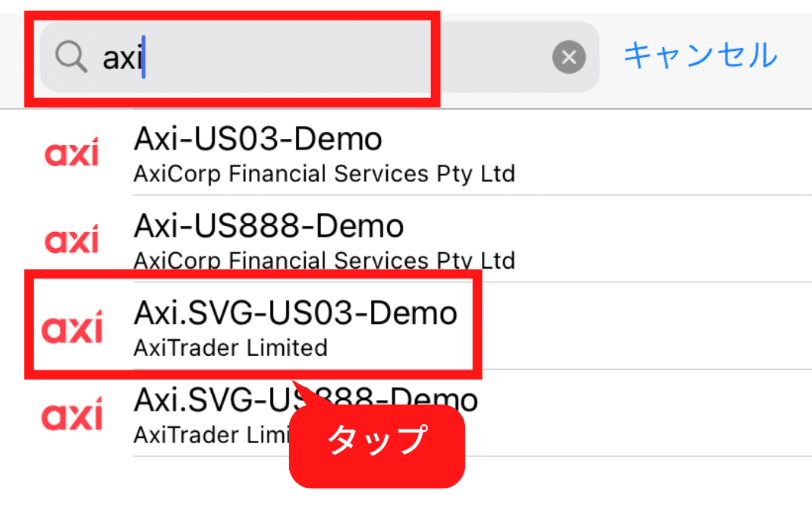This screenshot has width=812, height=513.
Task: Click the red タップ callout bubble
Action: (x=377, y=445)
